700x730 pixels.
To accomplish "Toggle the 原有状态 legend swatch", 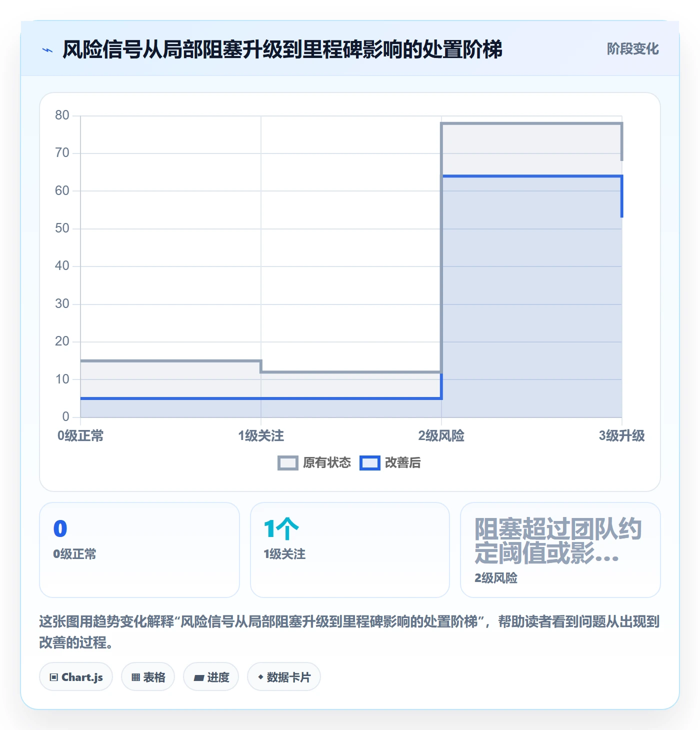I will [287, 463].
